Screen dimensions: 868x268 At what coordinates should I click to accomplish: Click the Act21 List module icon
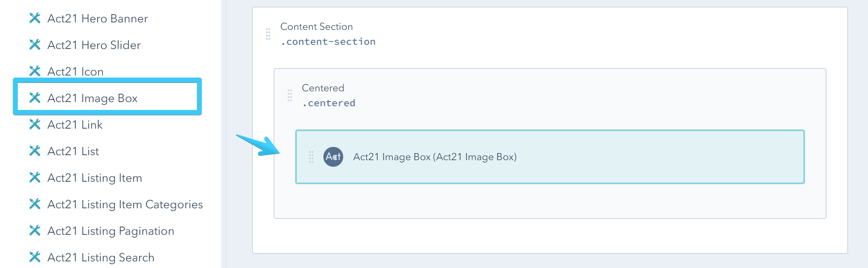coord(35,151)
